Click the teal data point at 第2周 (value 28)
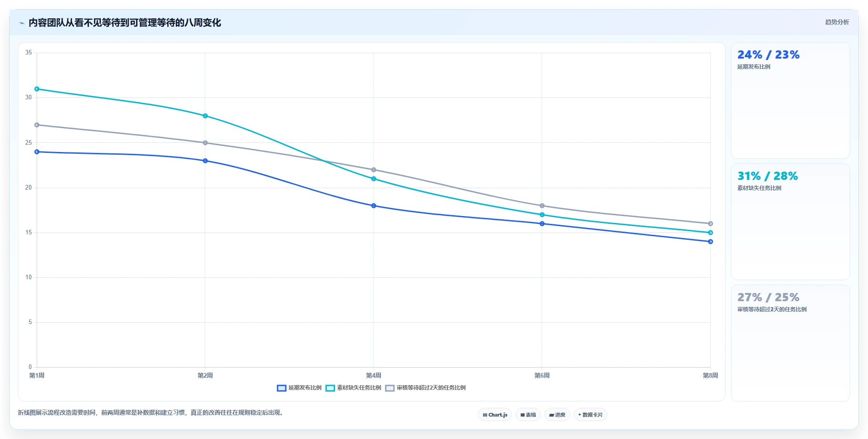Image resolution: width=868 pixels, height=439 pixels. [205, 116]
